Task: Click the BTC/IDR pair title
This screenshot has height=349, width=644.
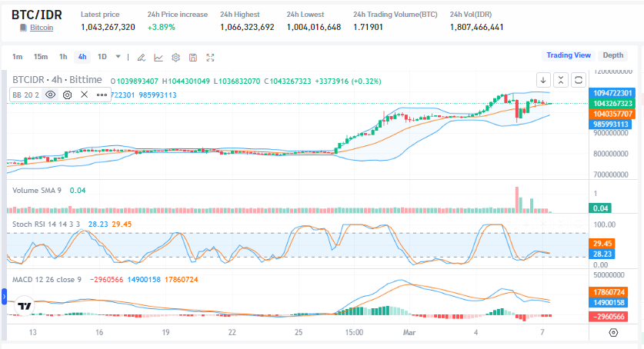Action: (x=37, y=15)
